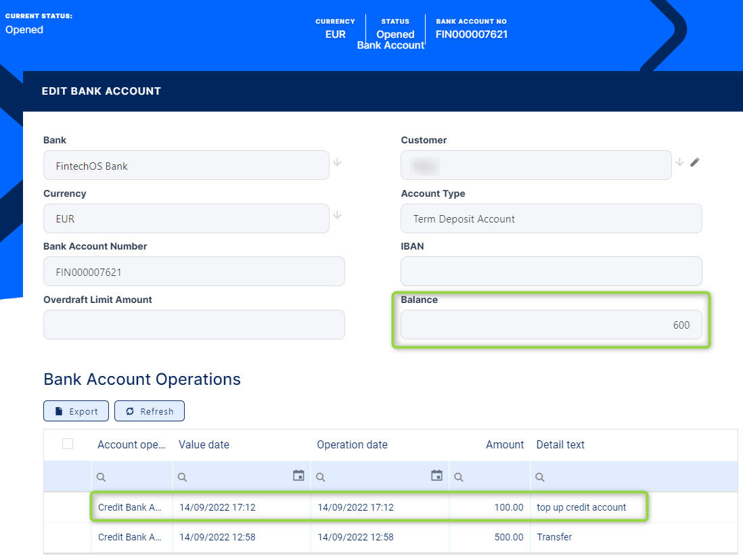Click the pencil edit icon beside Customer
Viewport: 743px width, 560px height.
pos(694,162)
